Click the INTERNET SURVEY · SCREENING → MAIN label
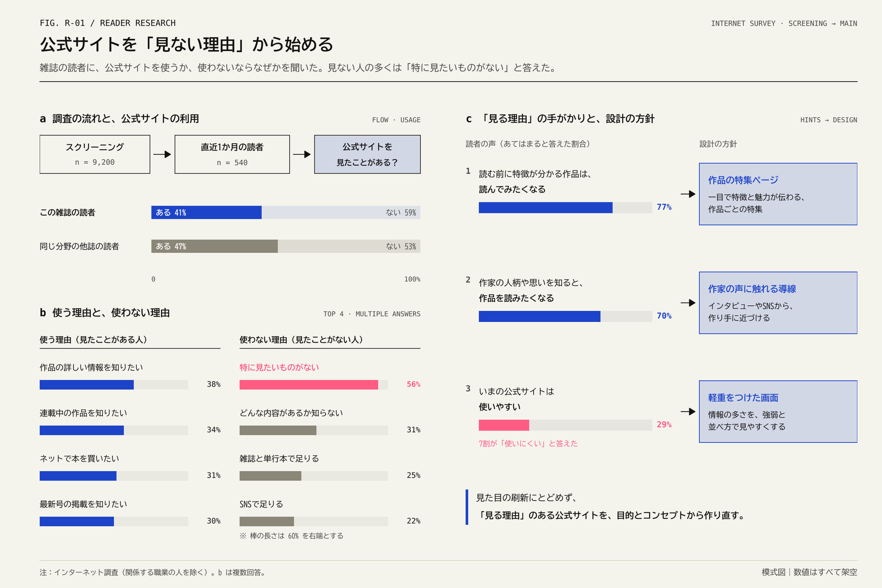 point(784,23)
